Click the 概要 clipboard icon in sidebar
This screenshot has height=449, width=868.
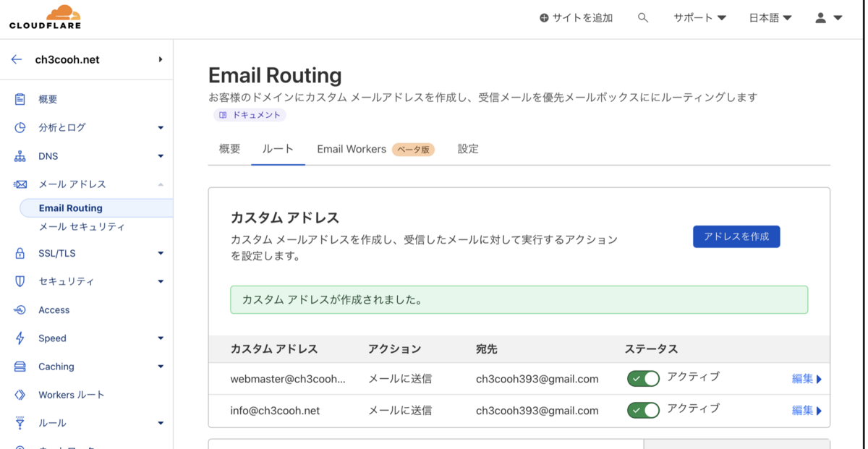20,99
